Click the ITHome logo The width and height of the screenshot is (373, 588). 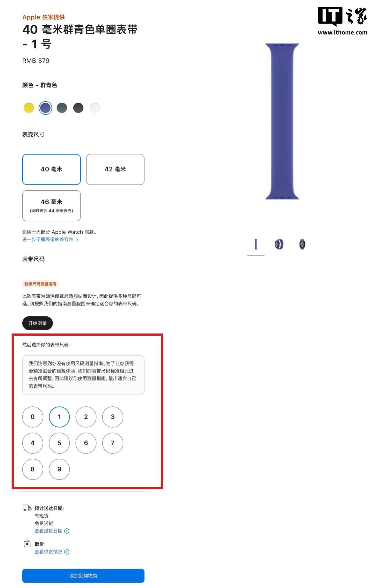[342, 21]
